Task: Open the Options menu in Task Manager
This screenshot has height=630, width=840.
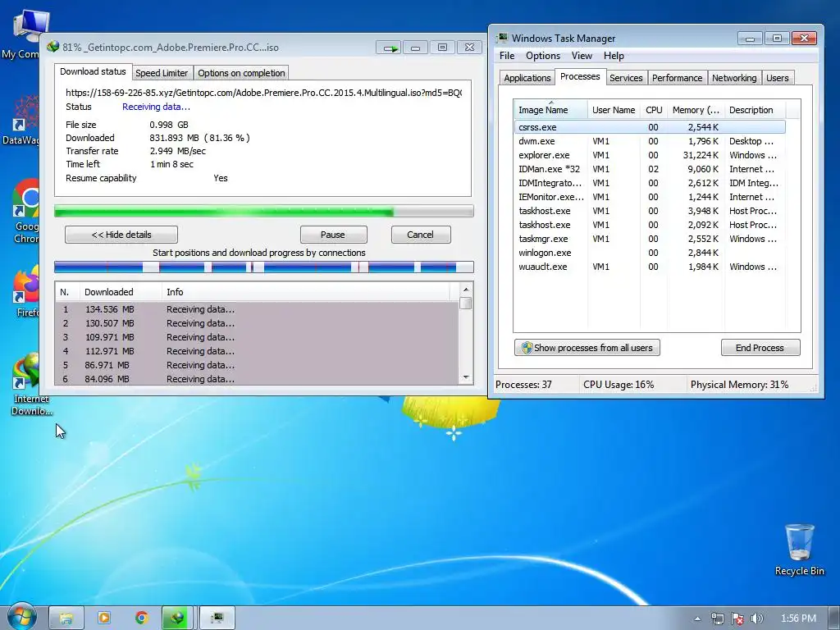Action: point(543,56)
